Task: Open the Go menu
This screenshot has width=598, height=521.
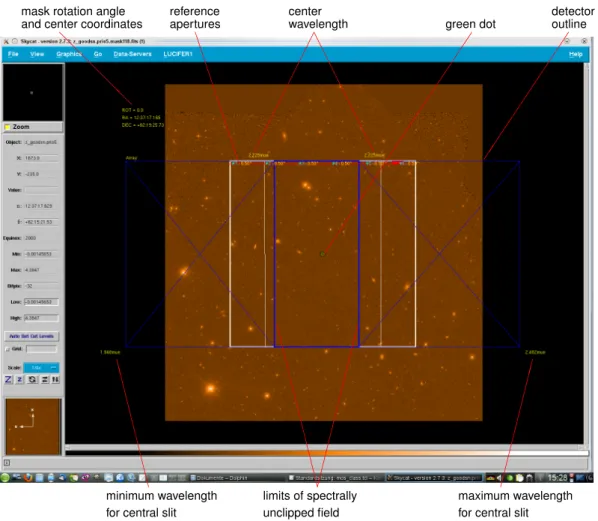Action: (x=98, y=54)
